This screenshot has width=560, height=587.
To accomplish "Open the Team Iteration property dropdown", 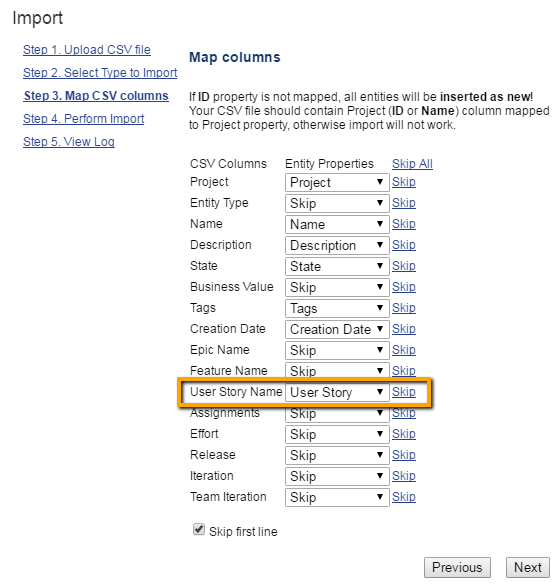I will (337, 497).
